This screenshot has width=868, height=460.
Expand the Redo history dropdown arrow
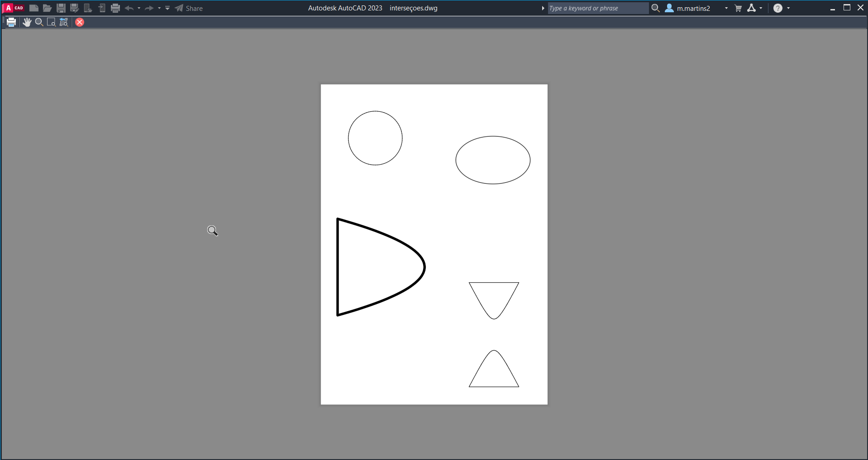click(159, 8)
